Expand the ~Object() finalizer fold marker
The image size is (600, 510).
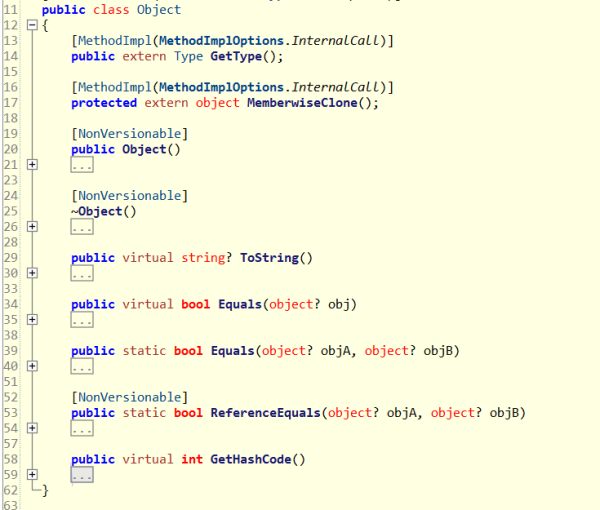pyautogui.click(x=32, y=226)
